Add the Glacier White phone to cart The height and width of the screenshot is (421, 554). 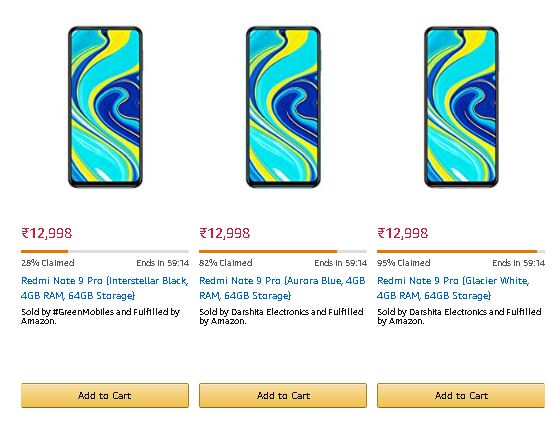[461, 395]
